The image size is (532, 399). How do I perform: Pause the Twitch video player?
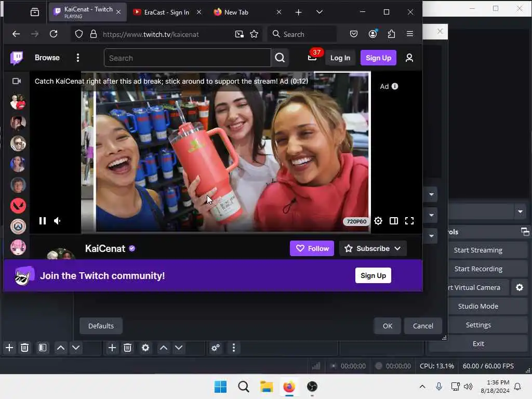click(43, 221)
